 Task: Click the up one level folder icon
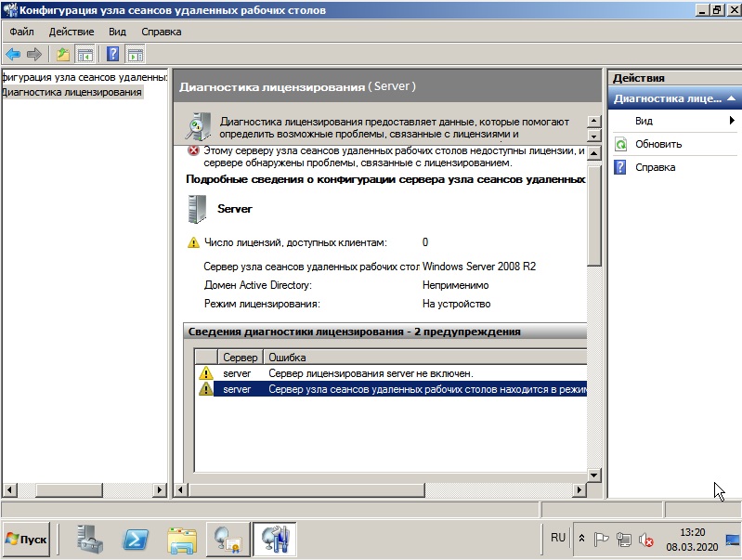pos(62,55)
